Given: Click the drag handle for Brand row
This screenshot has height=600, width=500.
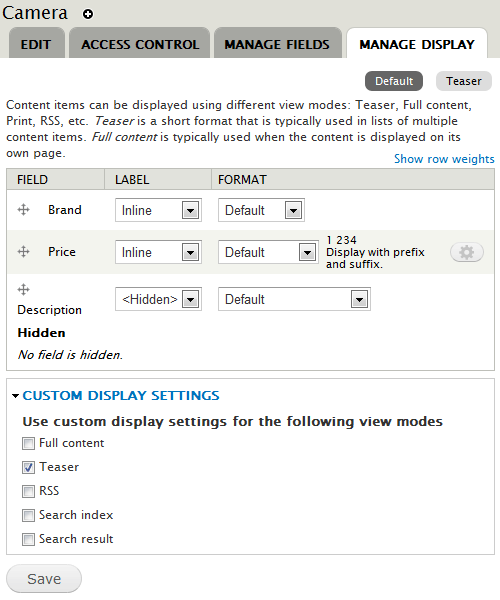Looking at the screenshot, I should click(23, 210).
